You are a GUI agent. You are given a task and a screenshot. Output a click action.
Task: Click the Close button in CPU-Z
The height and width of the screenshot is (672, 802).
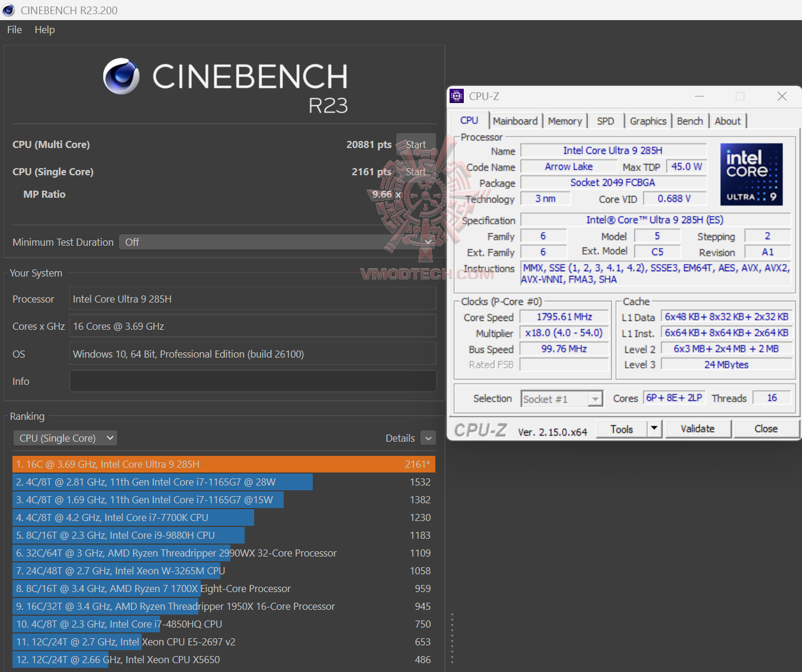(766, 429)
